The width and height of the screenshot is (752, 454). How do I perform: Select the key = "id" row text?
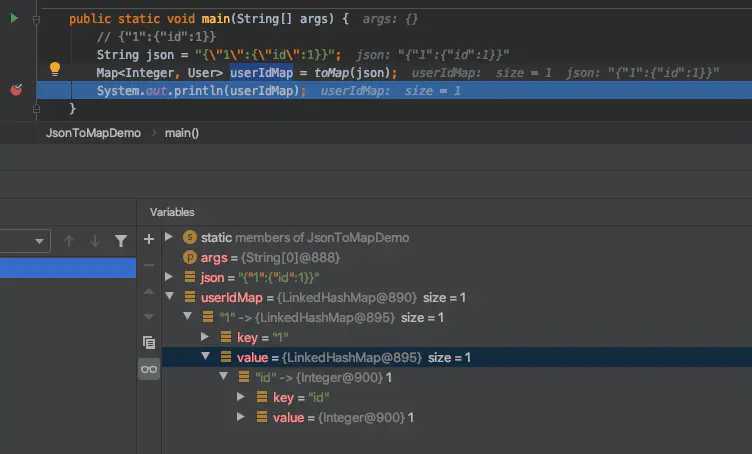(301, 397)
